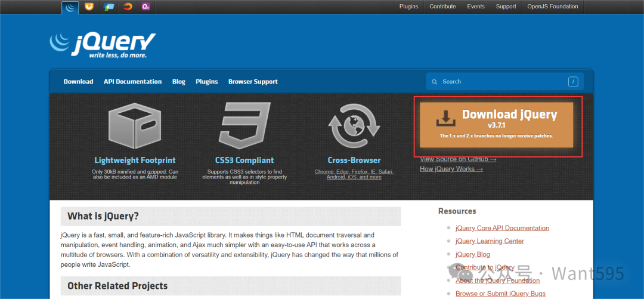The height and width of the screenshot is (299, 644).
Task: Open Events in the top bar
Action: [x=476, y=7]
